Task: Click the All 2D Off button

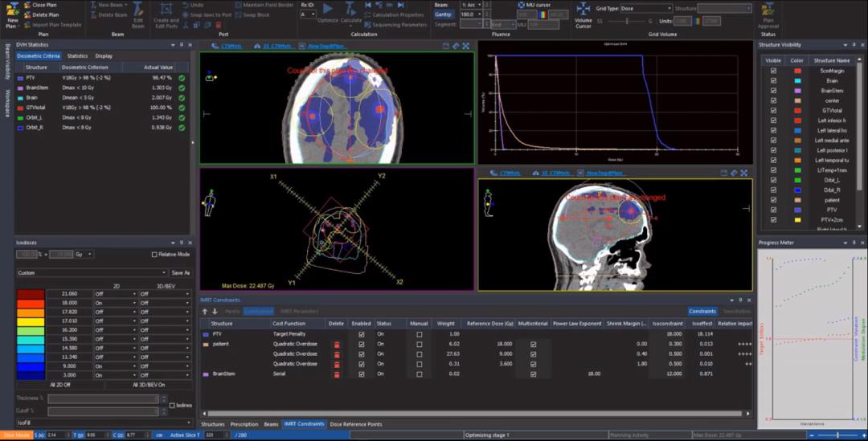Action: pos(62,386)
